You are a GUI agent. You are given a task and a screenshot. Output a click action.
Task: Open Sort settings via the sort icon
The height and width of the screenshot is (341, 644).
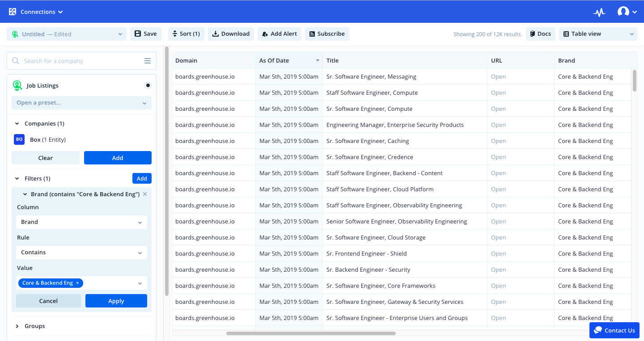[174, 34]
